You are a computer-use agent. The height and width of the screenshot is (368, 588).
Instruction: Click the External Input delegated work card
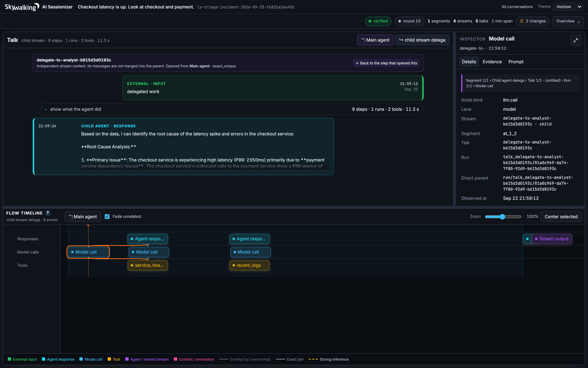[x=273, y=88]
